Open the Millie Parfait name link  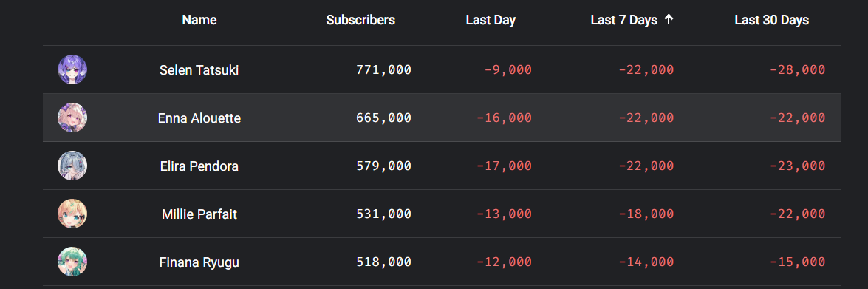point(199,214)
